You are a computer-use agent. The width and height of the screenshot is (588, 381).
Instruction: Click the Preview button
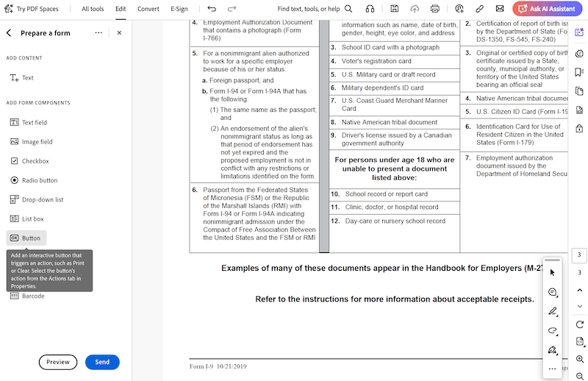click(58, 362)
